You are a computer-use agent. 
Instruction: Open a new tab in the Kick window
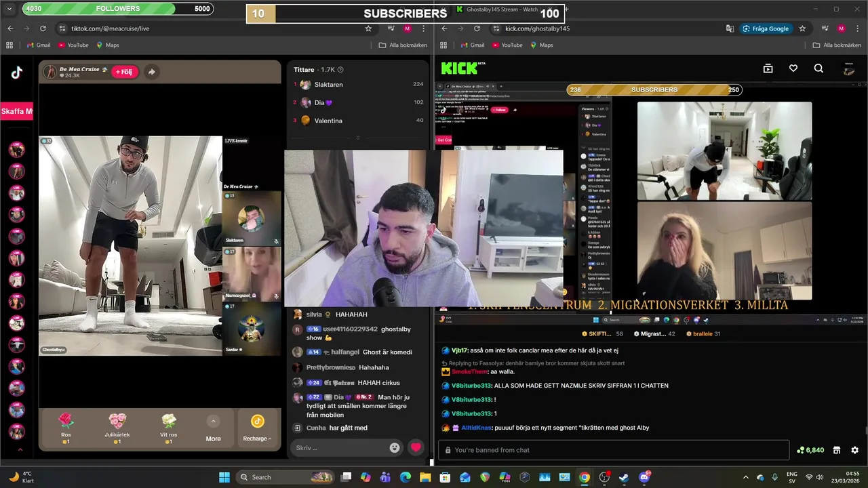click(x=566, y=9)
